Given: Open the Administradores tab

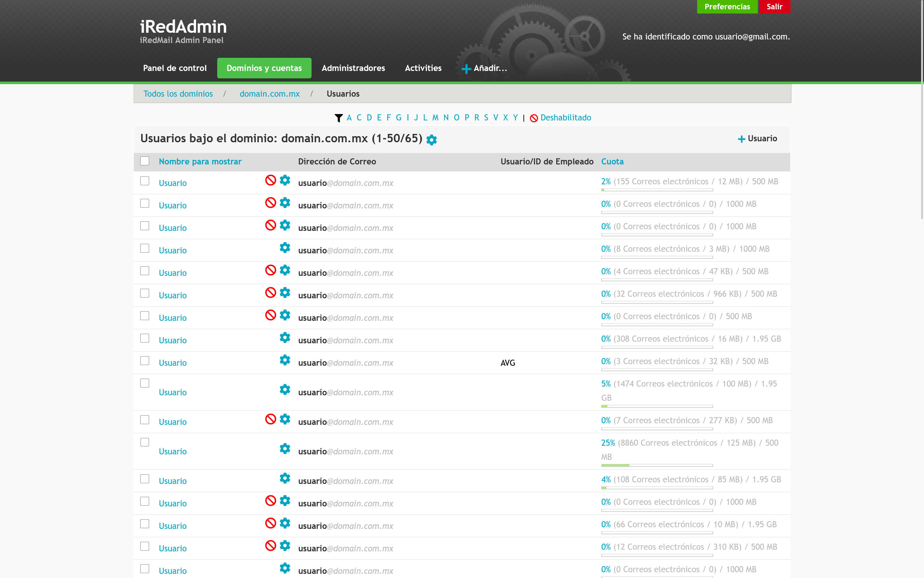Looking at the screenshot, I should pos(353,68).
